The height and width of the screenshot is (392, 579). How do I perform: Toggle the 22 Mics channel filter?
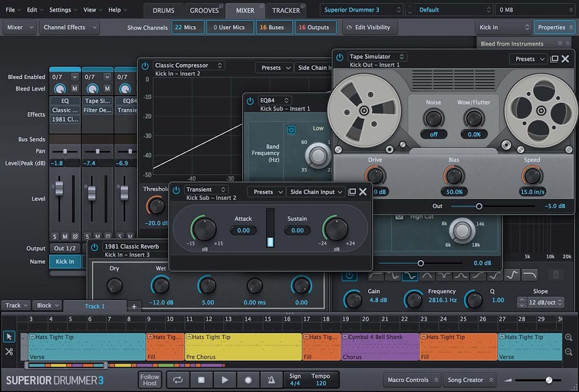tap(188, 27)
